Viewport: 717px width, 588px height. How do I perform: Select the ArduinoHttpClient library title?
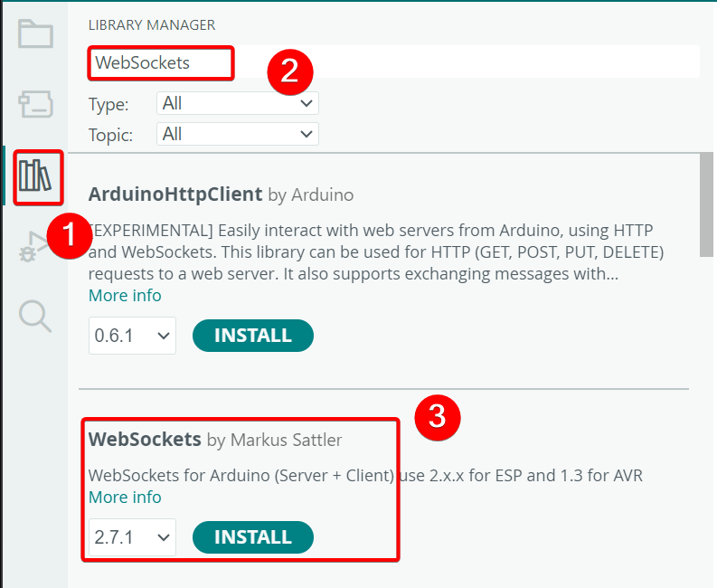175,194
